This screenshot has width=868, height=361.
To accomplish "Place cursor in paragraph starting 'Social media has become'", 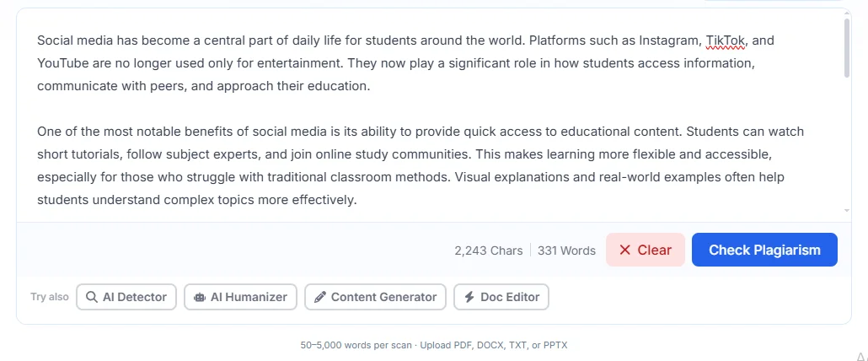I will (405, 63).
